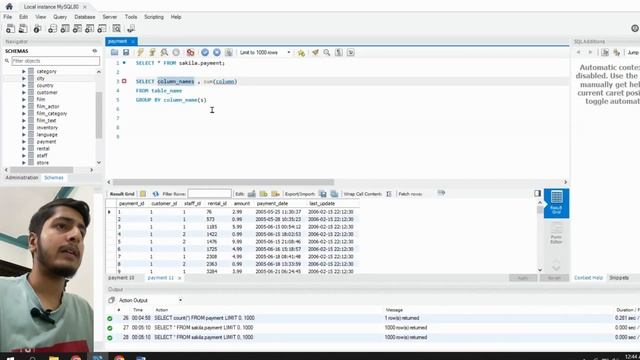Open the Scripting menu
This screenshot has height=360, width=640.
[x=154, y=17]
